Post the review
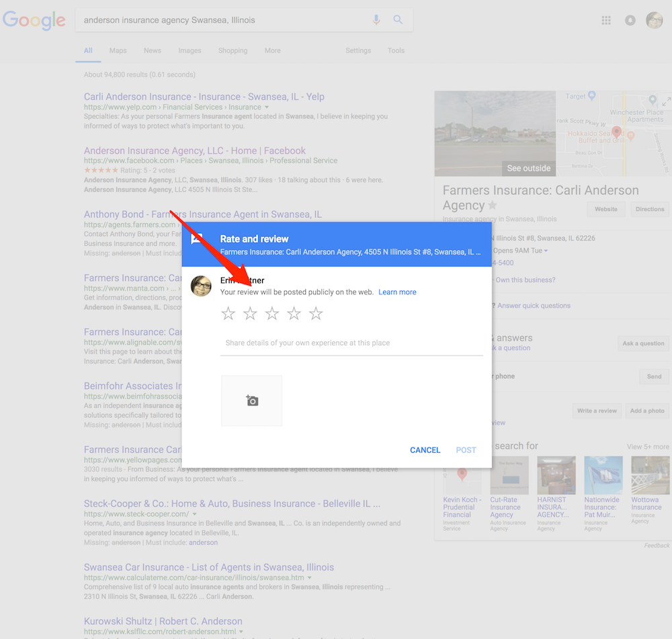Screen dimensions: 672x639 click(x=466, y=450)
